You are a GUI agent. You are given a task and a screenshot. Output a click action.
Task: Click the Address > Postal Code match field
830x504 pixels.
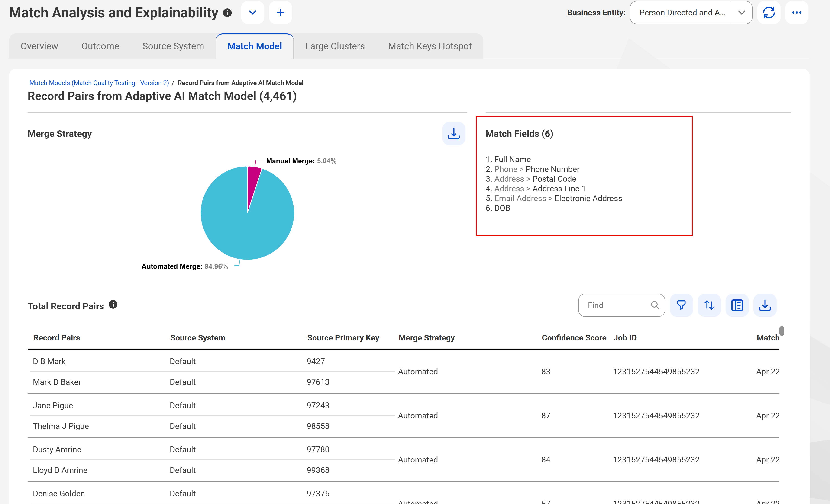coord(535,179)
